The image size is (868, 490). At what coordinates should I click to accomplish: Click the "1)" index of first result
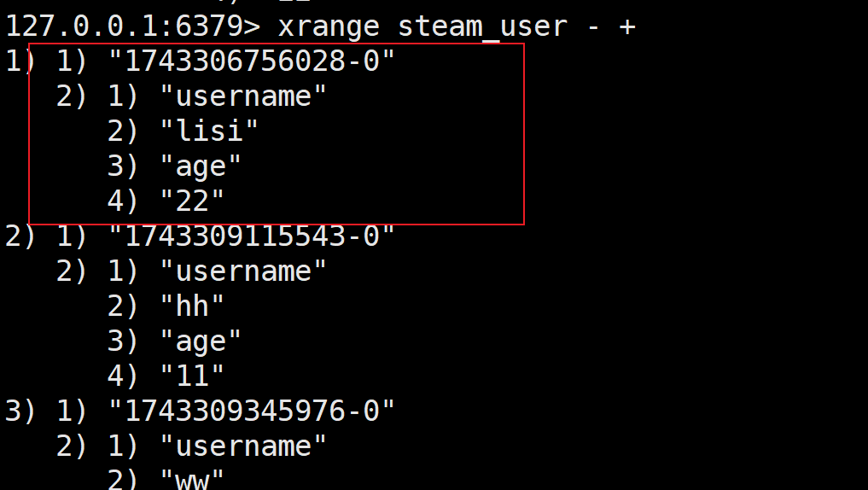click(x=20, y=61)
